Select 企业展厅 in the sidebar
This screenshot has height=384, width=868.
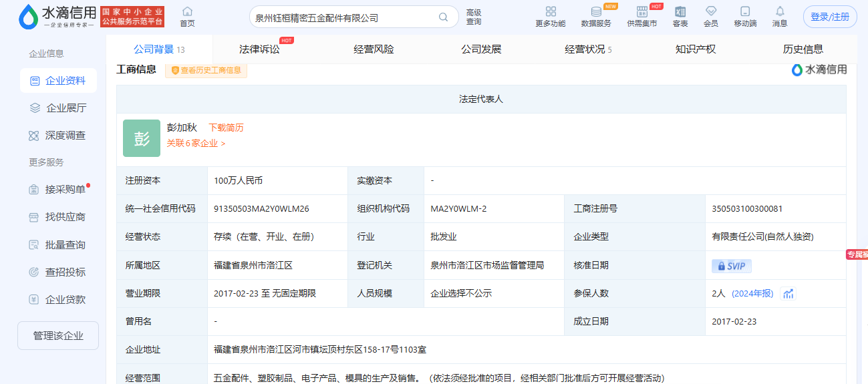[65, 108]
